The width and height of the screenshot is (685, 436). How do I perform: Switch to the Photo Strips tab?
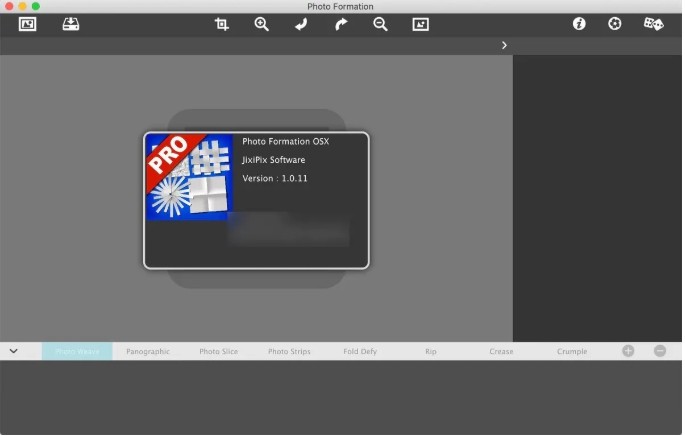coord(289,352)
